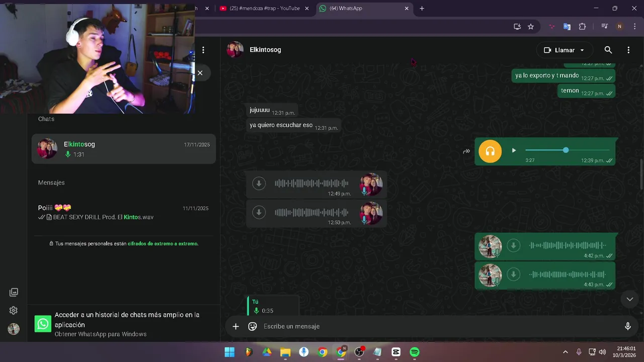
Task: Open the conversation three-dot menu
Action: point(628,50)
